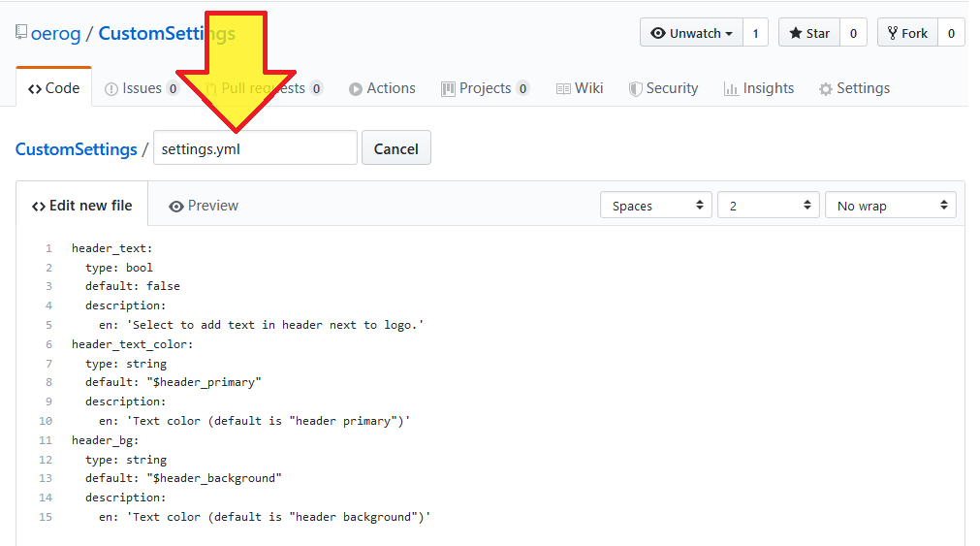Open the Insights tab

point(759,88)
